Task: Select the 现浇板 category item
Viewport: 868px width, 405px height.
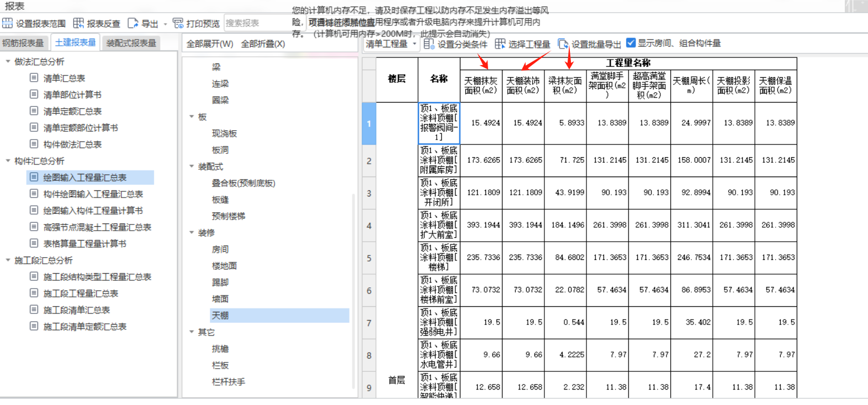Action: 224,133
